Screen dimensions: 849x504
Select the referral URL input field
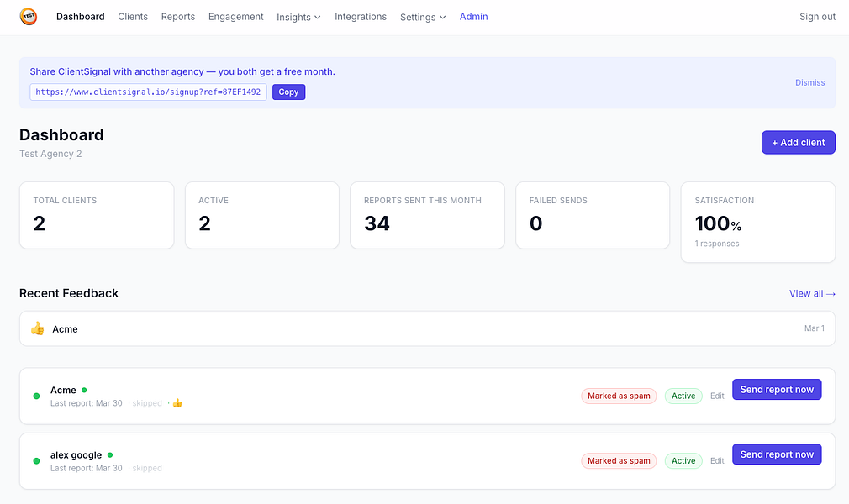pos(148,92)
